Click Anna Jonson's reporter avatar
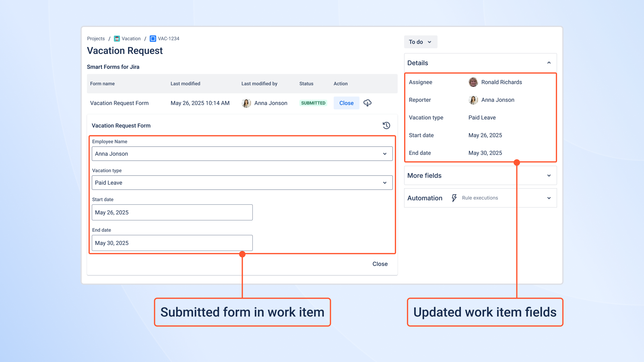 click(x=473, y=100)
